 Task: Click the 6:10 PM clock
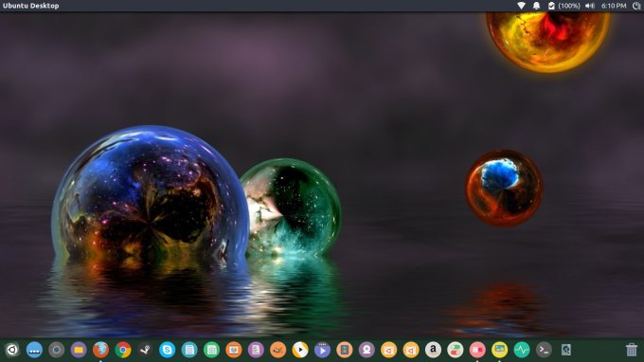coord(614,6)
